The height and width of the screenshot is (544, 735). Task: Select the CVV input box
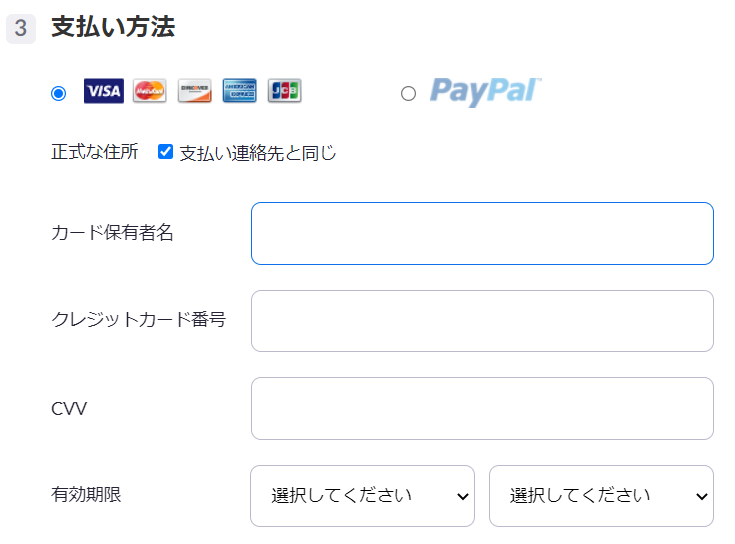(x=482, y=408)
